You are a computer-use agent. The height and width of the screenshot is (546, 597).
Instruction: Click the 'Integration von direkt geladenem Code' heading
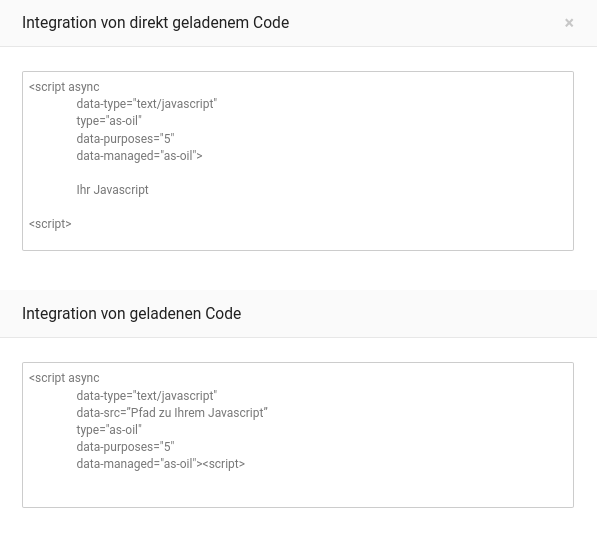tap(155, 23)
